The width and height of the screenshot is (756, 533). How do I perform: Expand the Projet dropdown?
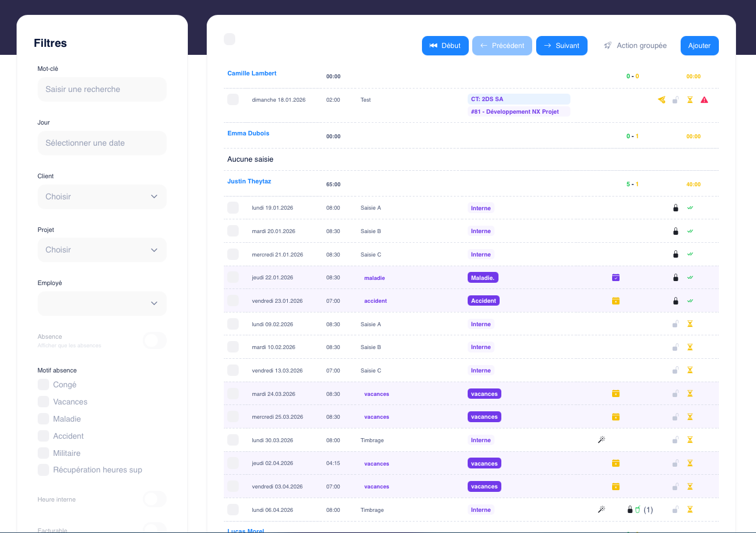click(102, 250)
